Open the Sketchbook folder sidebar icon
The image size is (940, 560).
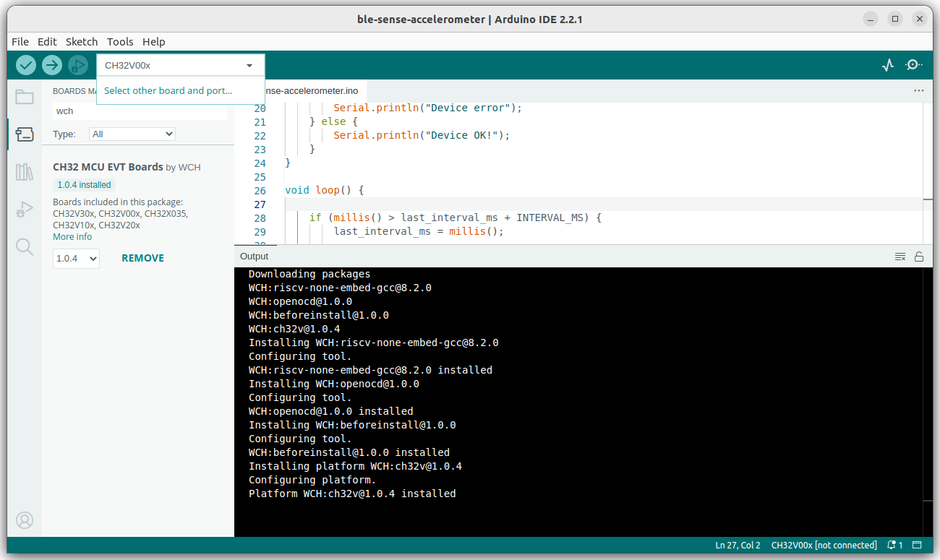pos(25,97)
